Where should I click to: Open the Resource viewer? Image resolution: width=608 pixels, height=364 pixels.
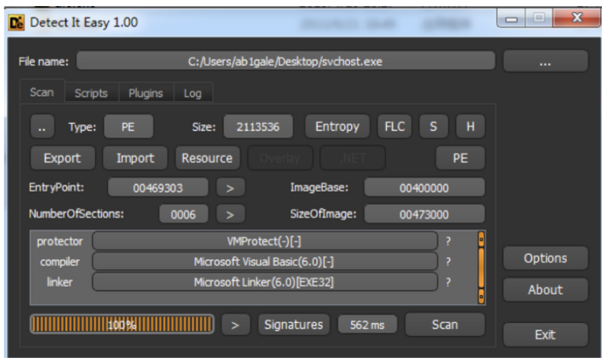tap(207, 158)
